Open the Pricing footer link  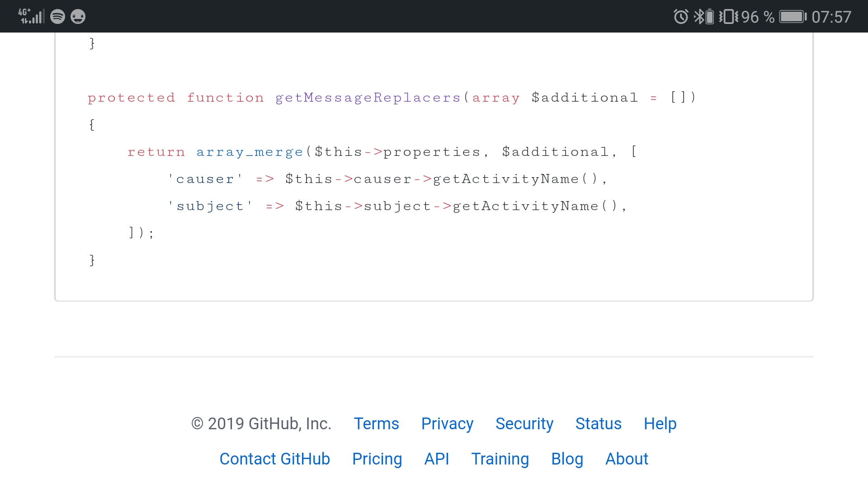(377, 459)
